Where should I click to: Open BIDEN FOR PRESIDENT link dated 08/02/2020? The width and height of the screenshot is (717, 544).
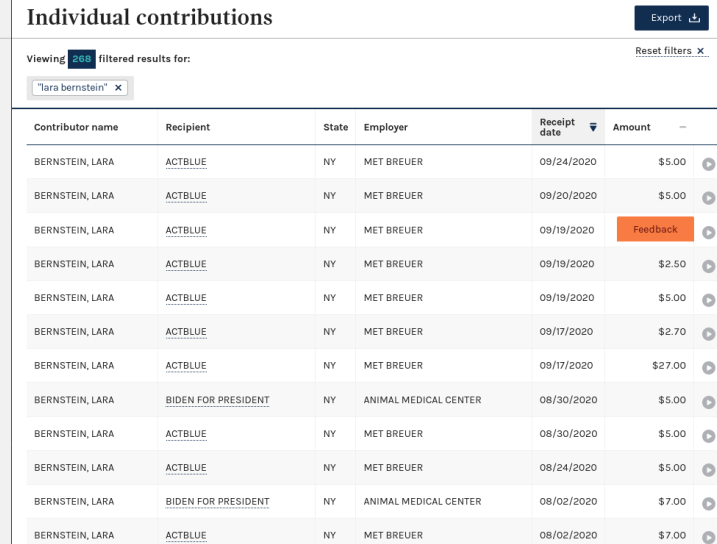(217, 501)
